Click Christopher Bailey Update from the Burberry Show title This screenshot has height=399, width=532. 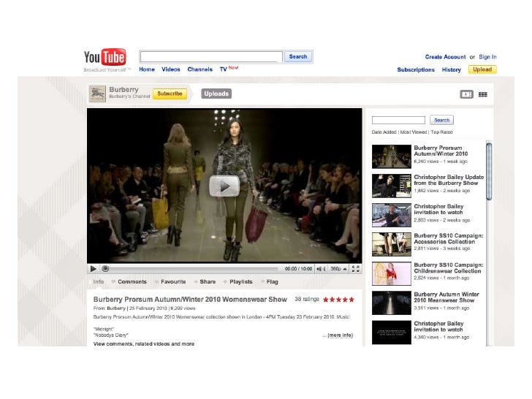click(449, 180)
